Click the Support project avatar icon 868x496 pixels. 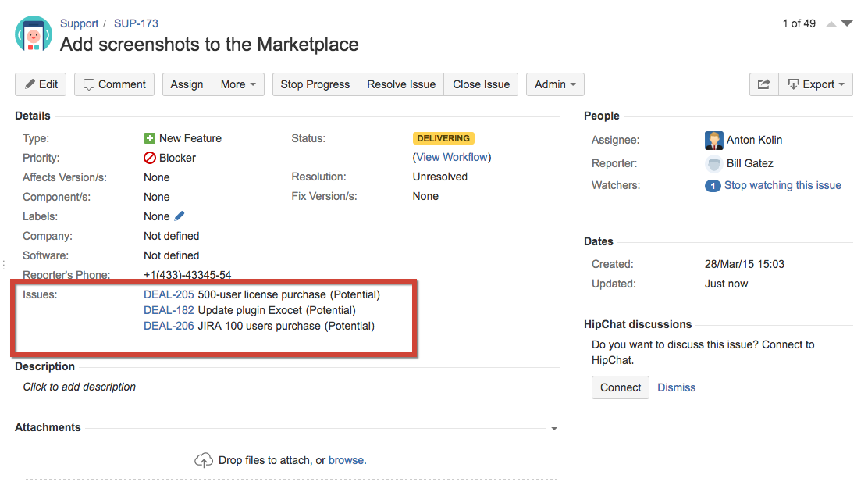(x=34, y=34)
